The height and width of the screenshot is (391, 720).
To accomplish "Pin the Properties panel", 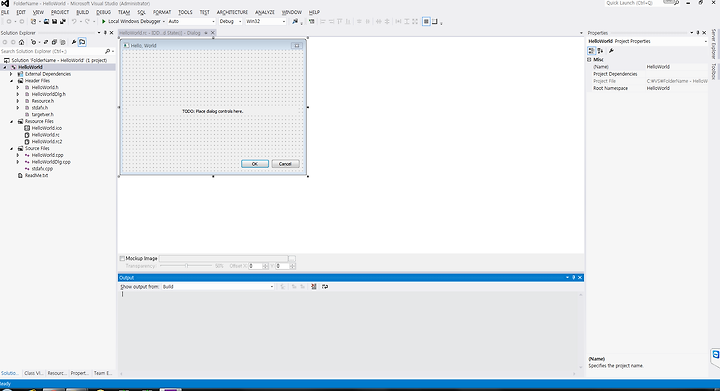I will [x=698, y=33].
